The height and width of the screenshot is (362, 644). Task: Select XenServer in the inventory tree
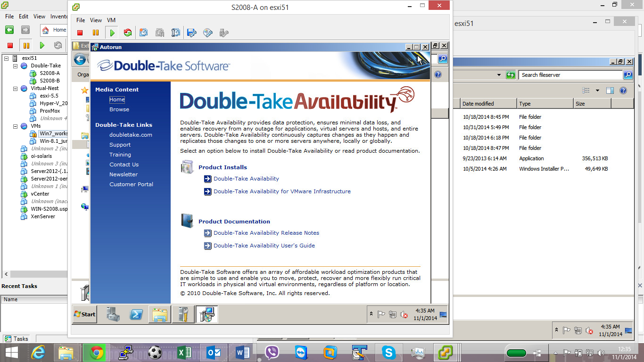(43, 216)
